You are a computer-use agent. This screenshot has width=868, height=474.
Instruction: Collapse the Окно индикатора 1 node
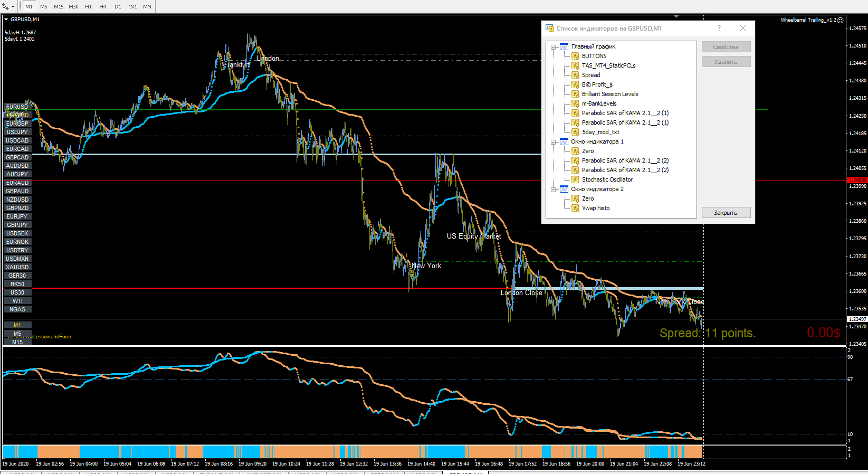(x=553, y=142)
